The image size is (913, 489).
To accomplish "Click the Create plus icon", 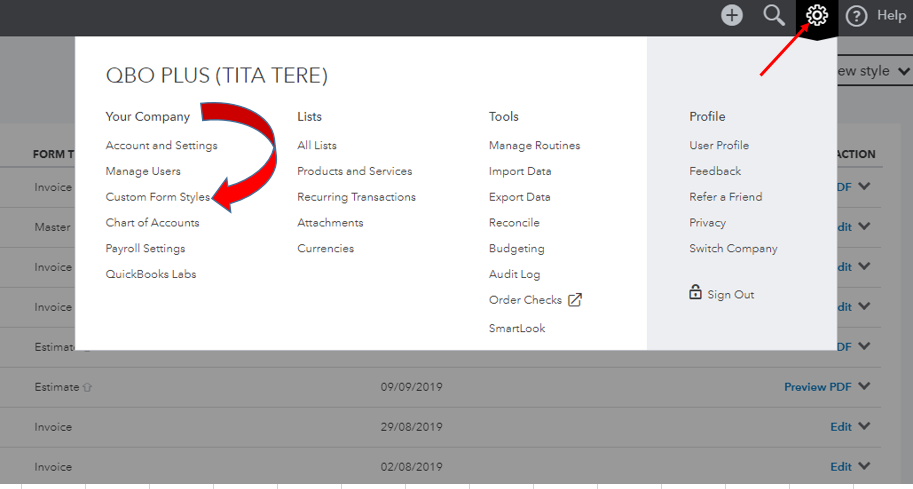I will [x=732, y=15].
